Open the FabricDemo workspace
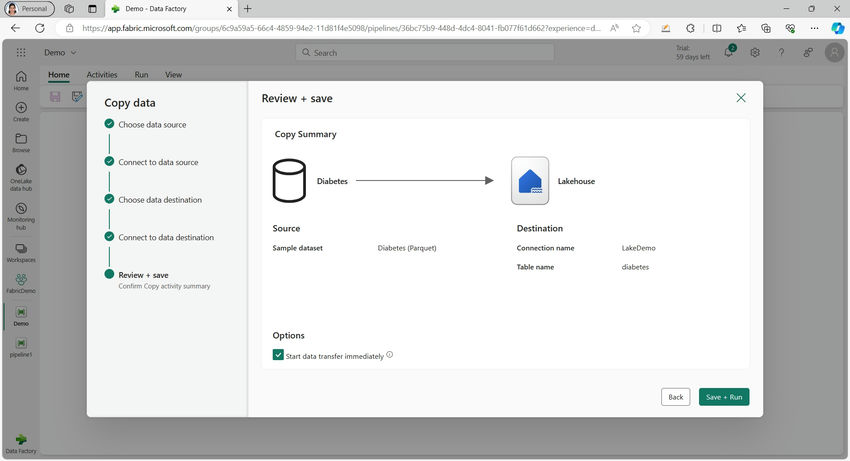 tap(21, 280)
